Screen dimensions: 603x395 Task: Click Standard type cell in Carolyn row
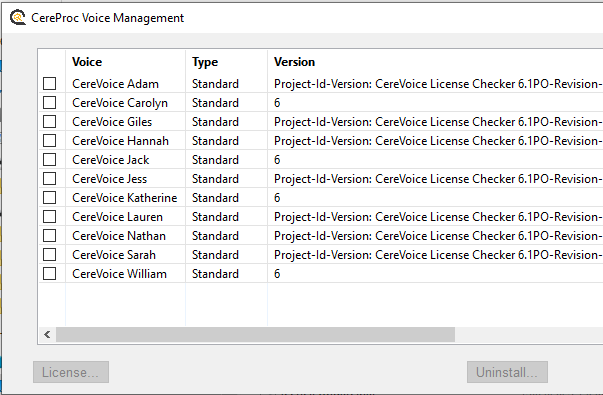(x=215, y=103)
